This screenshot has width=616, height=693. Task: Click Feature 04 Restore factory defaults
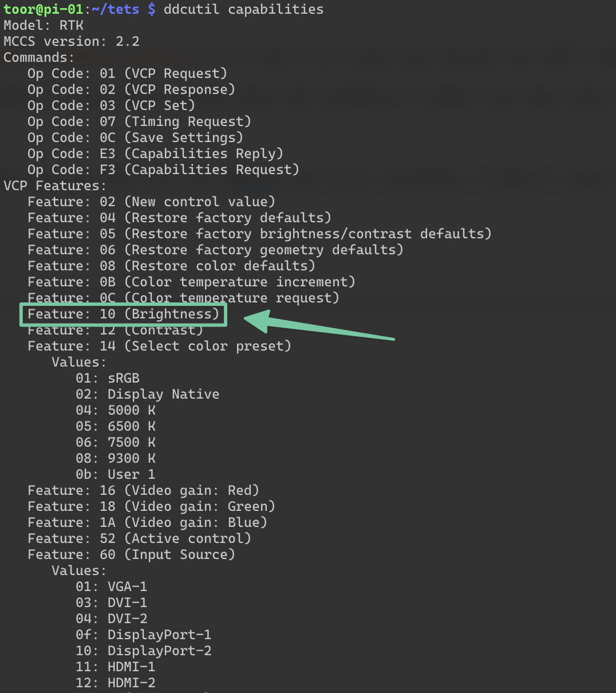(179, 218)
